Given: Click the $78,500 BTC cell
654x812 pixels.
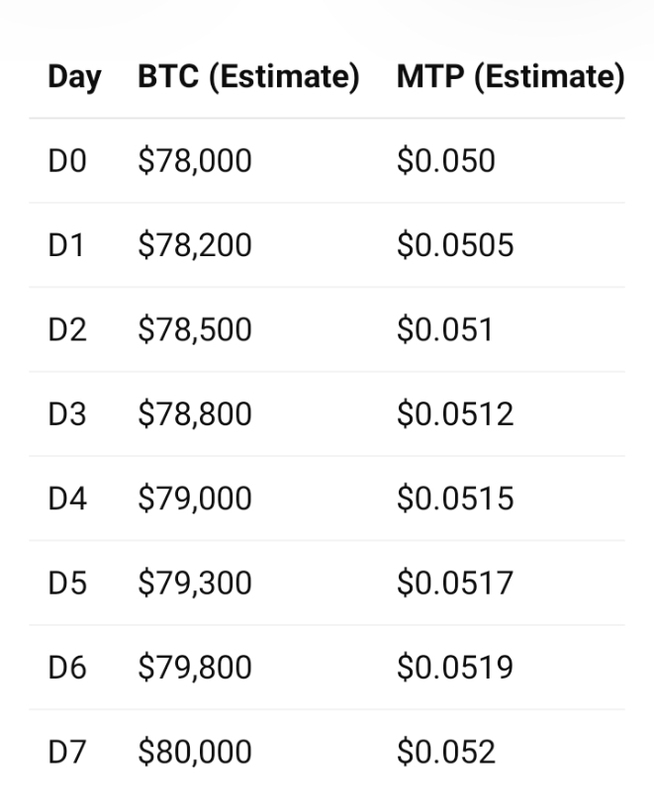Looking at the screenshot, I should click(195, 329).
